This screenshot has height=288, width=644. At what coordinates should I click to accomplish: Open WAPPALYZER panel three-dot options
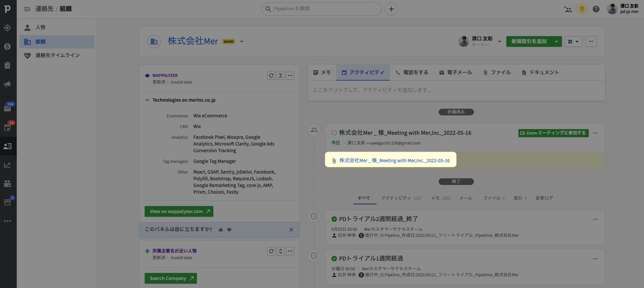tap(290, 76)
